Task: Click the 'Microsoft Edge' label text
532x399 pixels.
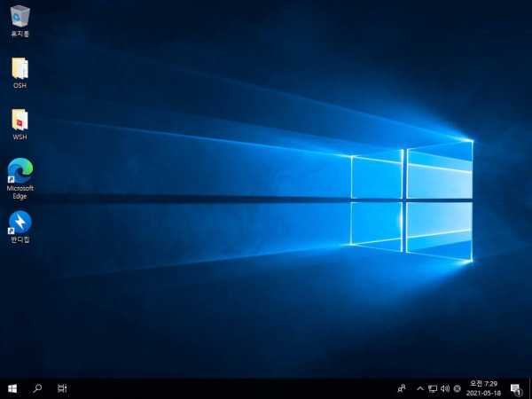Action: (x=20, y=192)
